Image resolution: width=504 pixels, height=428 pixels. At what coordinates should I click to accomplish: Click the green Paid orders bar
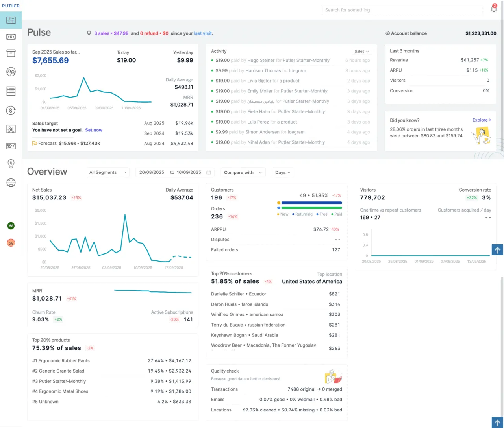[311, 208]
